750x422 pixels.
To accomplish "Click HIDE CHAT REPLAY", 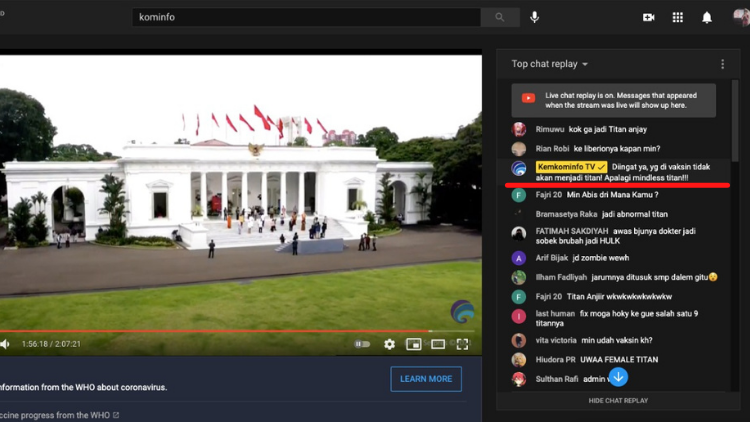I will click(618, 400).
